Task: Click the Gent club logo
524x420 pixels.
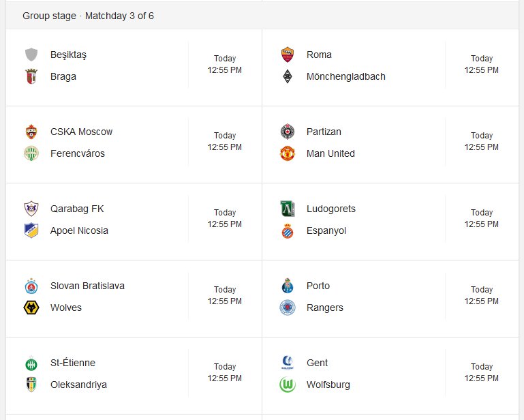Action: (x=288, y=363)
